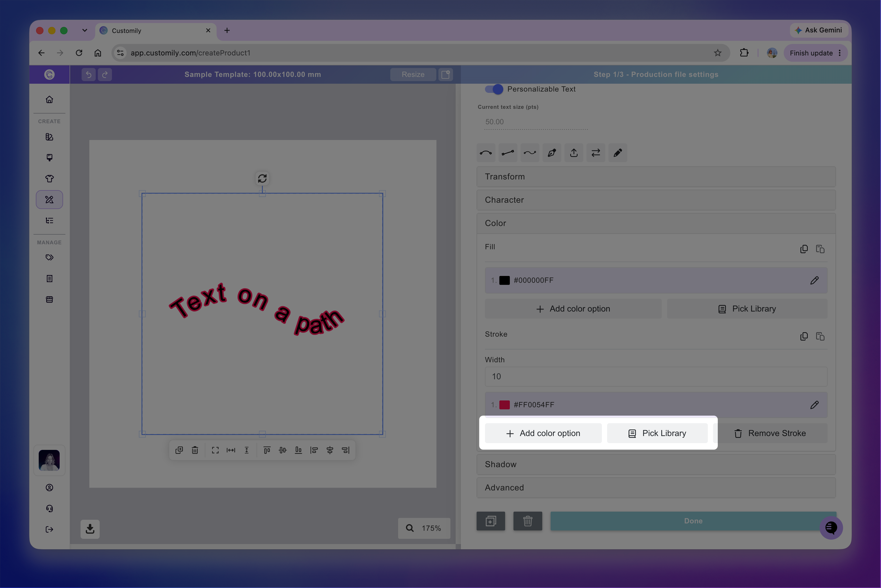Select the arc path tool icon
Viewport: 881px width, 588px height.
[486, 153]
